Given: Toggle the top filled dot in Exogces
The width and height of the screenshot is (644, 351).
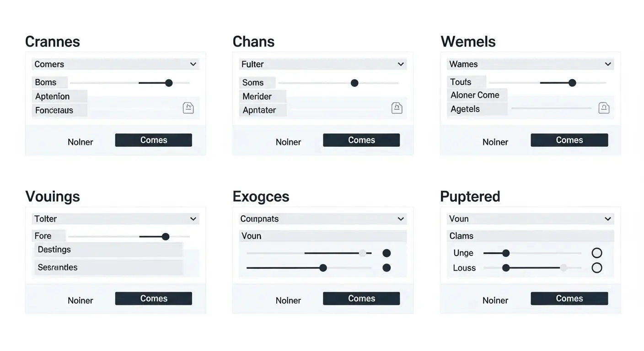Looking at the screenshot, I should click(386, 253).
